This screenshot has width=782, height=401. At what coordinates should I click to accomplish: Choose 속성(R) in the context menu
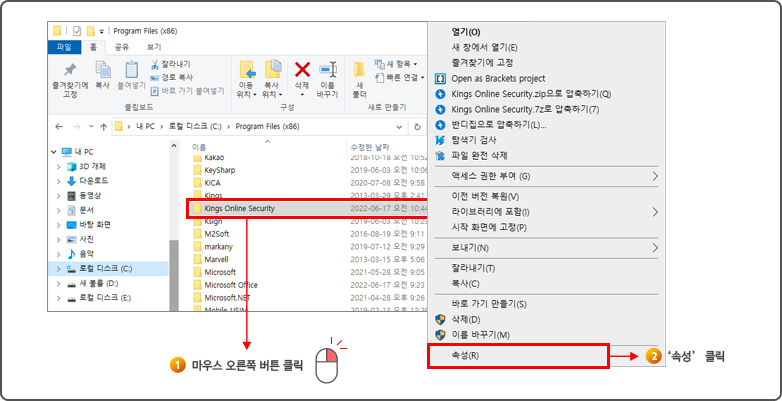519,356
